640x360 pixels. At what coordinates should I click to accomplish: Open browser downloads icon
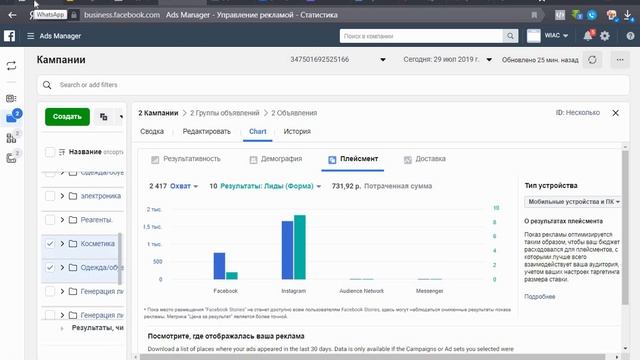pos(628,15)
